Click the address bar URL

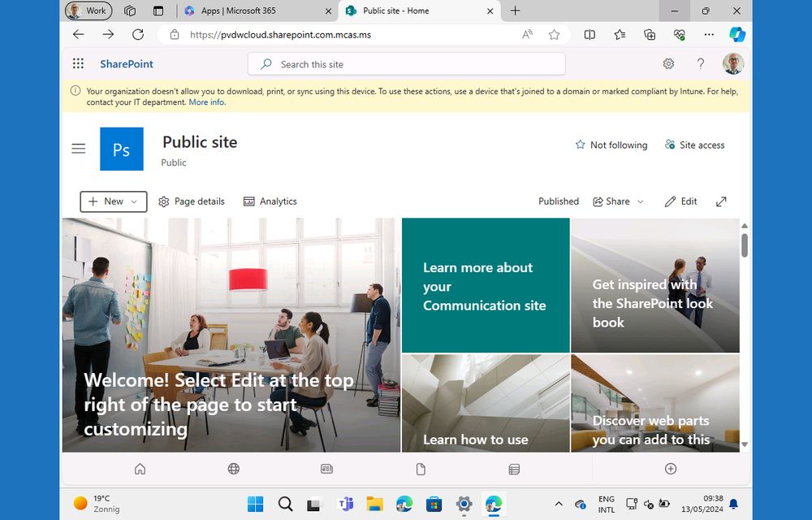[280, 35]
